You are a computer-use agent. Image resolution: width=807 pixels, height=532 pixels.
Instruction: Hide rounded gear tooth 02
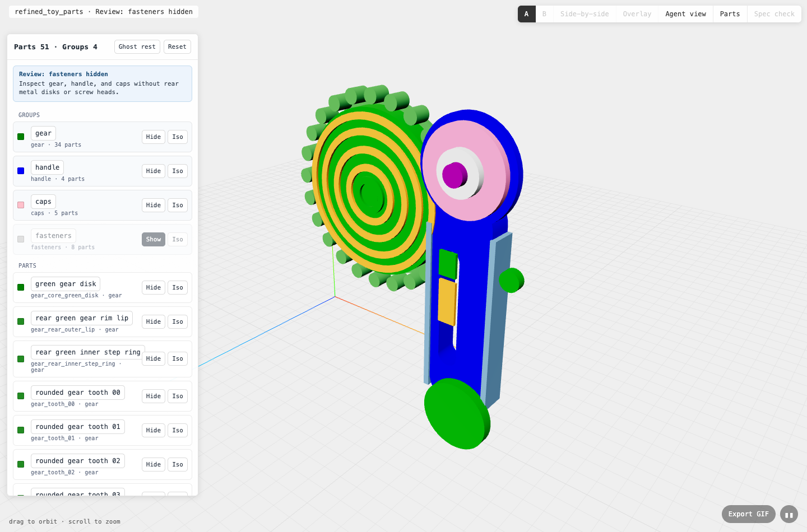pos(154,465)
